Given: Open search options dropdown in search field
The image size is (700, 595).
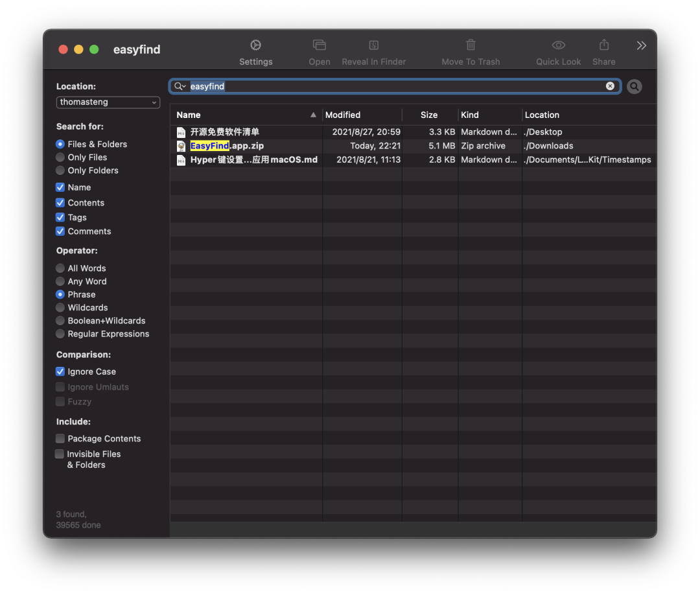Looking at the screenshot, I should [x=180, y=86].
